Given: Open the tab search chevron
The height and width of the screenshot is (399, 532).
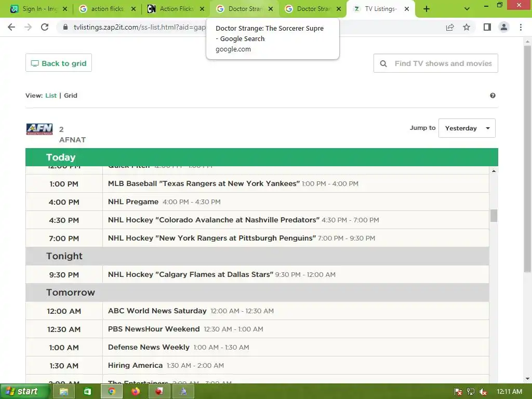Looking at the screenshot, I should tap(467, 9).
